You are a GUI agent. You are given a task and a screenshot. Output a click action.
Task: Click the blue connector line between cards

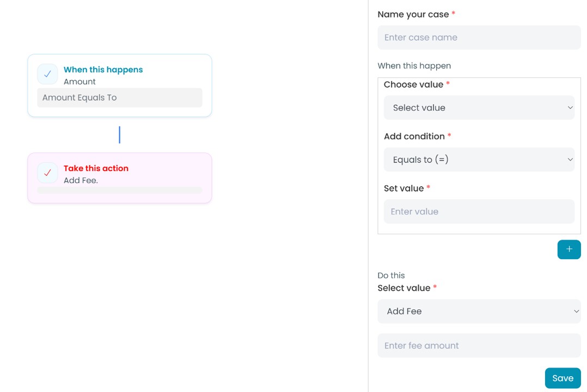(x=119, y=135)
